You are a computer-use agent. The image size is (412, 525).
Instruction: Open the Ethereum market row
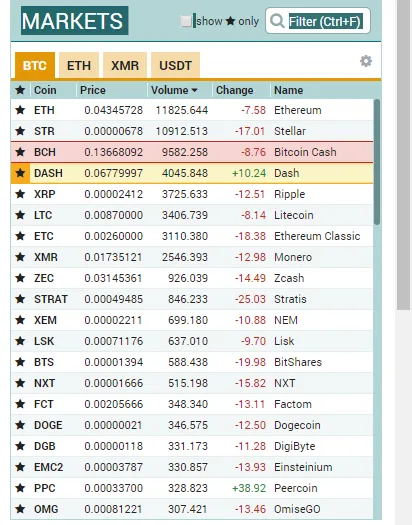pos(192,110)
